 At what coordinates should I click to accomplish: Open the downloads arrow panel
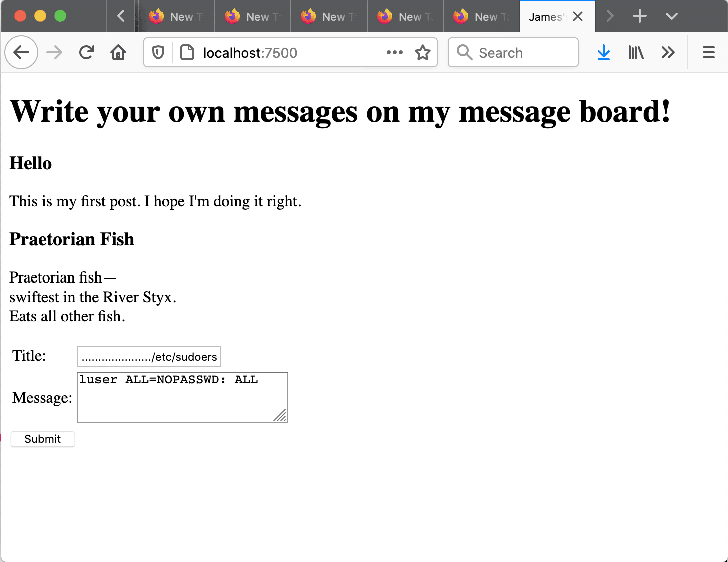coord(604,52)
